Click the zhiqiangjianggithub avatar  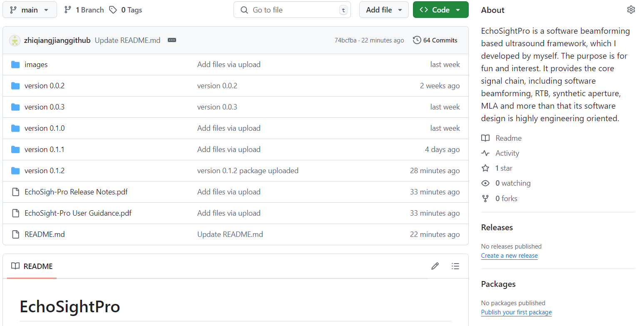pos(15,40)
